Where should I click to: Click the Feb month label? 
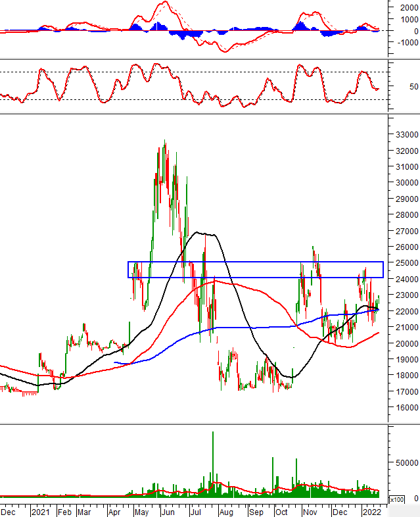click(64, 512)
